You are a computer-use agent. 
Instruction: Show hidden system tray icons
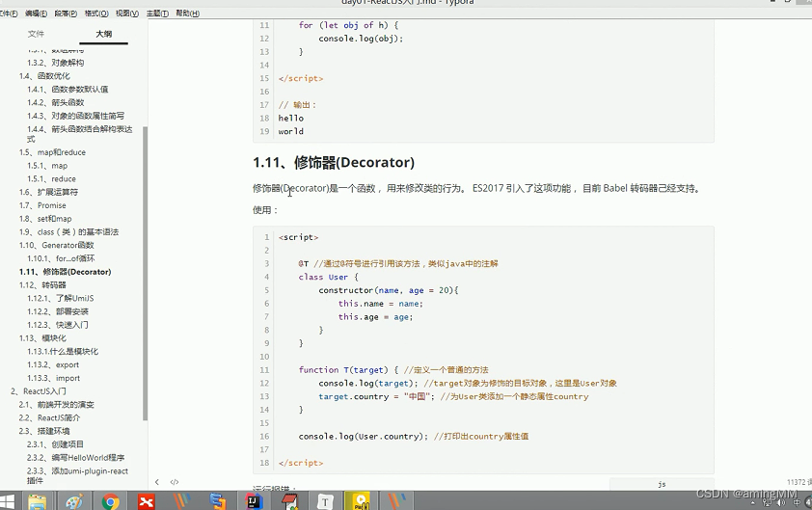click(x=753, y=502)
